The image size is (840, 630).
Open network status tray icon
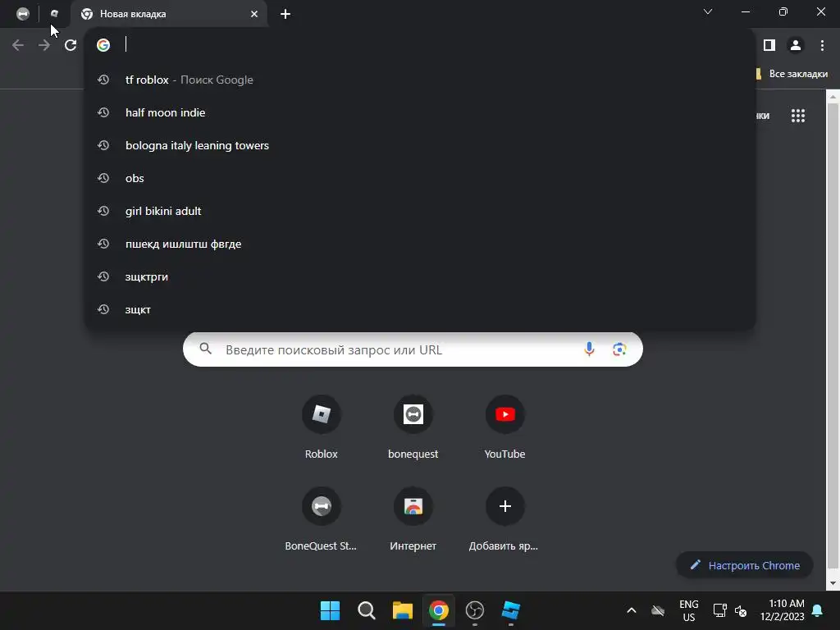(x=719, y=610)
